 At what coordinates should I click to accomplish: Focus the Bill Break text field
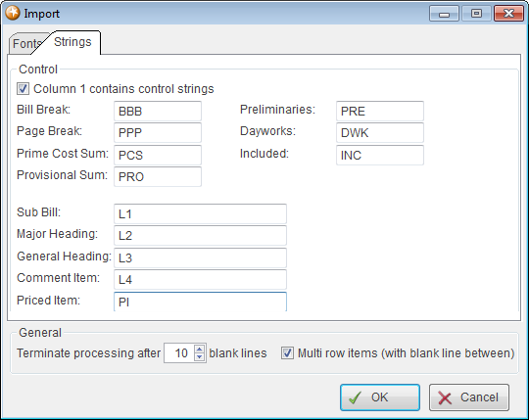158,111
